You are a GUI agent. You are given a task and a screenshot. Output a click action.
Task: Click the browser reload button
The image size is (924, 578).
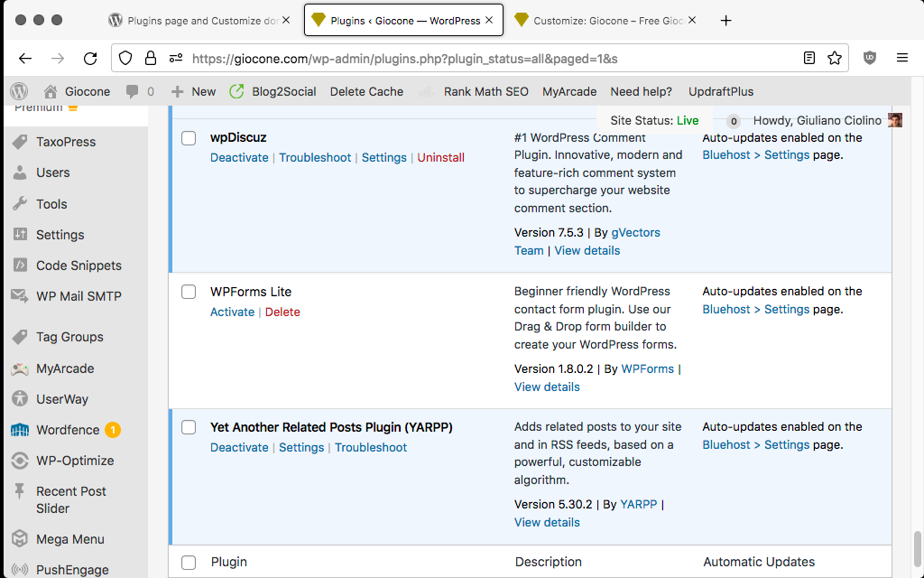pyautogui.click(x=90, y=58)
